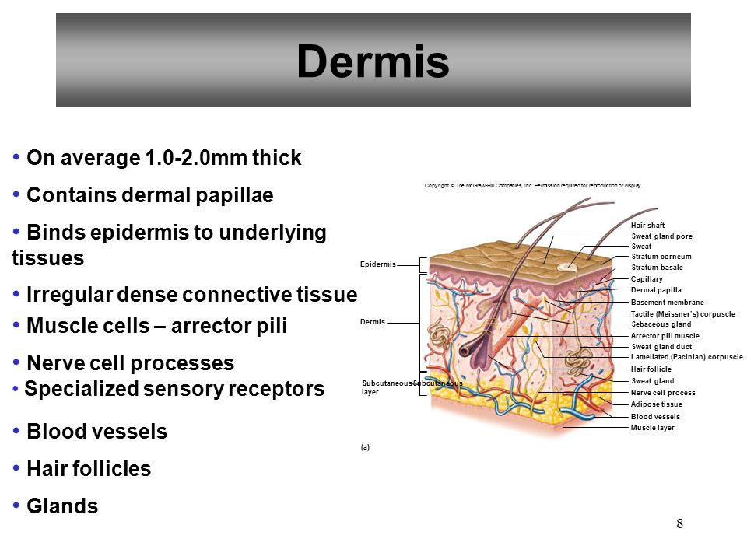Click the 'Sweat gland pore' label

pyautogui.click(x=661, y=236)
